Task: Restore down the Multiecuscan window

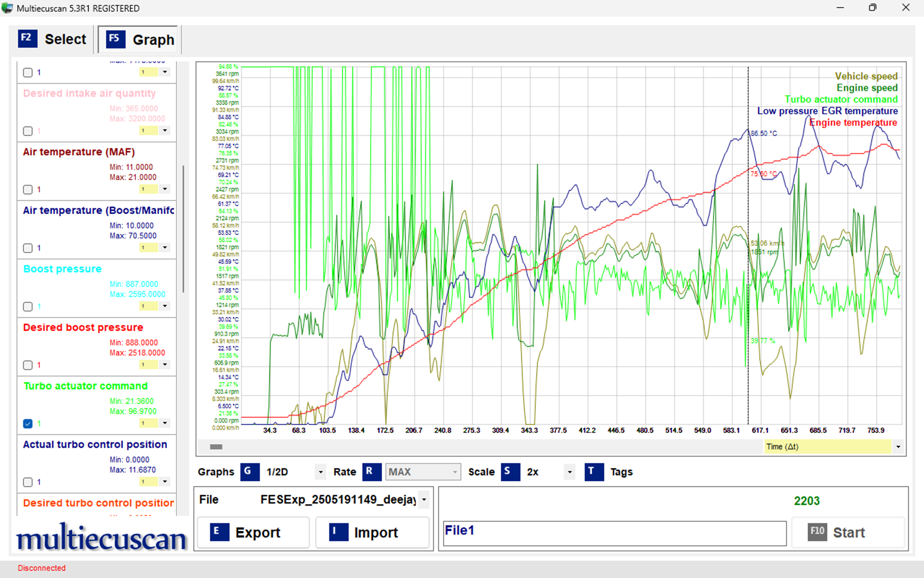Action: 872,8
